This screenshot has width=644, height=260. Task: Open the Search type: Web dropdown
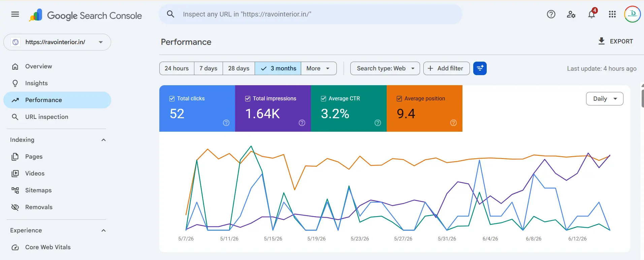pos(385,68)
